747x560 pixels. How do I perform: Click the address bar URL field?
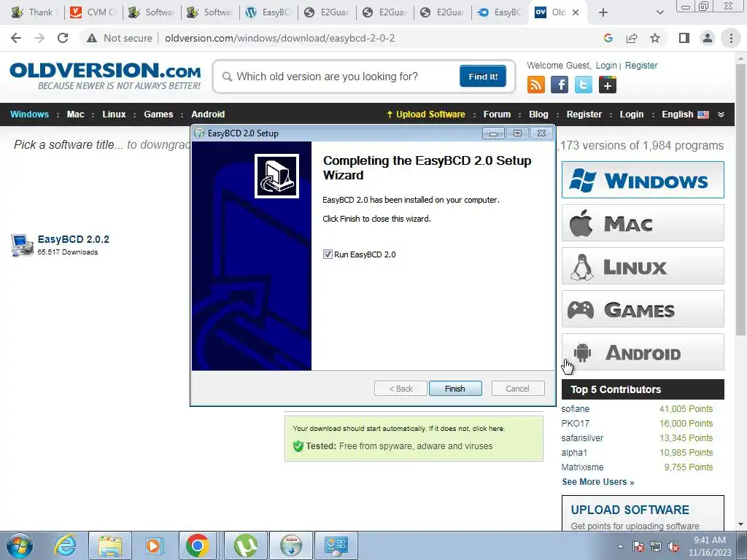click(x=279, y=38)
